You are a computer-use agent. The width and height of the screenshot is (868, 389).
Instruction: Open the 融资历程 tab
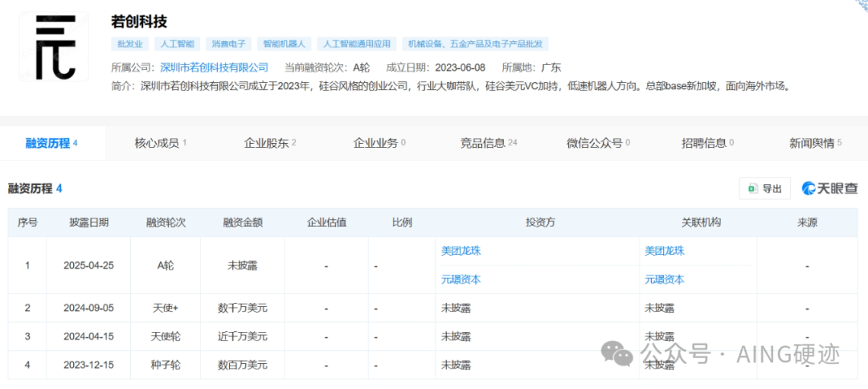(x=51, y=143)
